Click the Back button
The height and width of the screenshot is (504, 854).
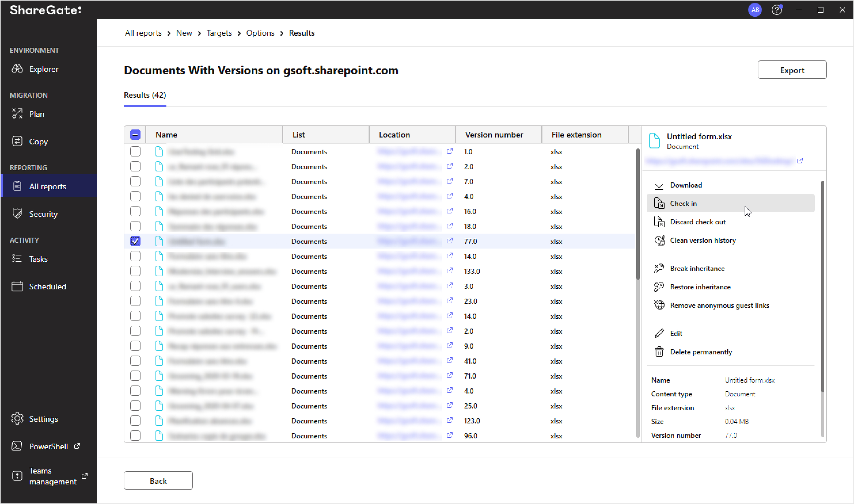click(159, 481)
